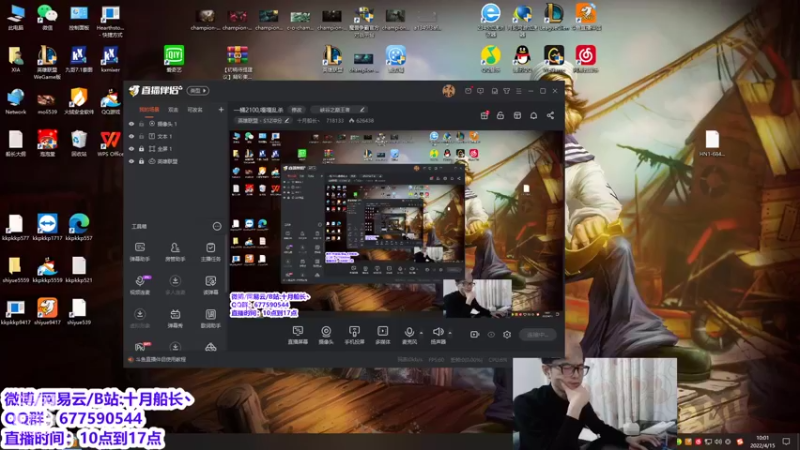This screenshot has height=450, width=800.
Task: Open the 回收站 recycle bin icon
Action: point(79,144)
